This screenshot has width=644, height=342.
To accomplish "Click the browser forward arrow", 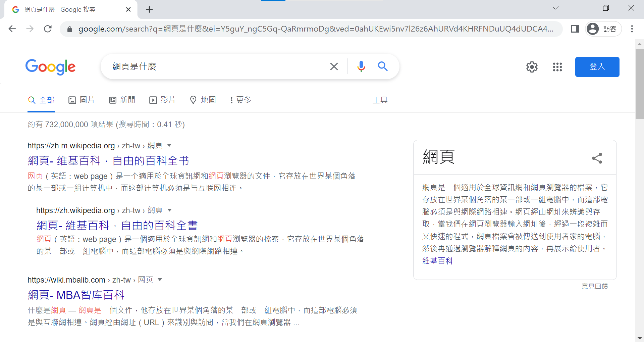I will (x=30, y=29).
